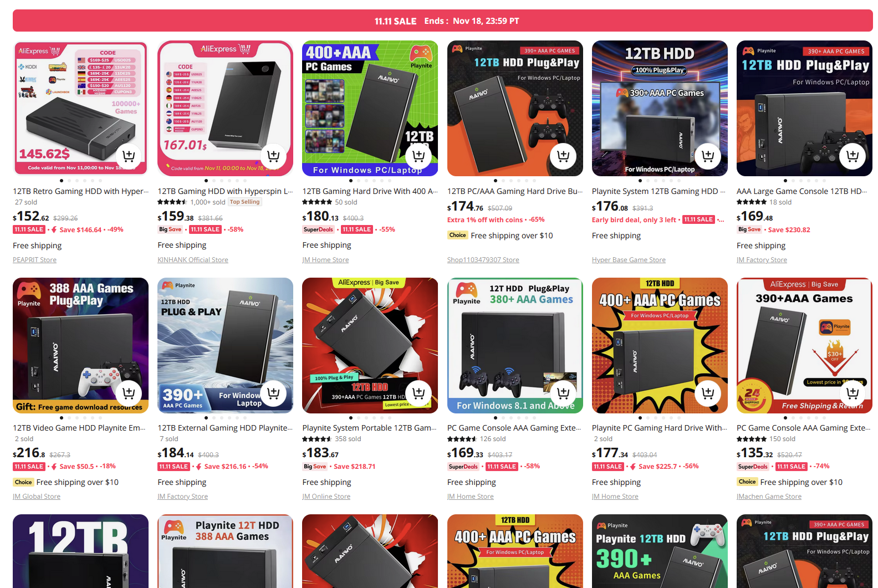Select second image dot under first product
The width and height of the screenshot is (878, 588).
coord(69,181)
